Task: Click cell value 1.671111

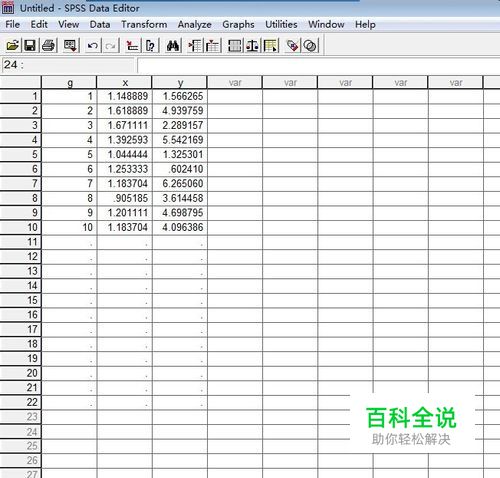Action: (x=125, y=125)
